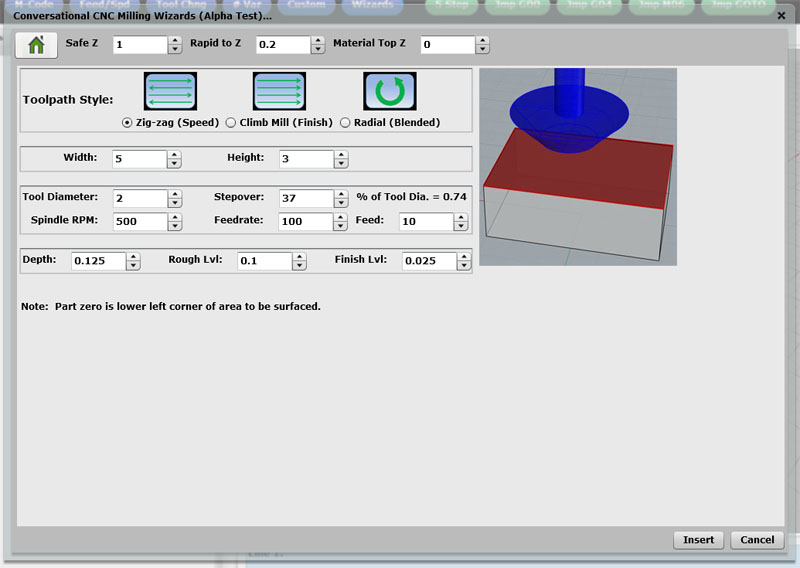
Task: Increase the Width spinner value
Action: coord(174,155)
